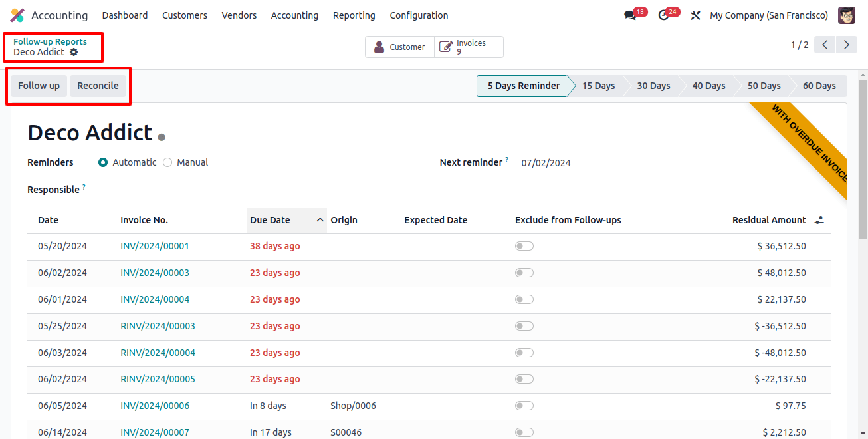Screen dimensions: 868x439
Task: Sort by Due Date column header
Action: [x=286, y=220]
